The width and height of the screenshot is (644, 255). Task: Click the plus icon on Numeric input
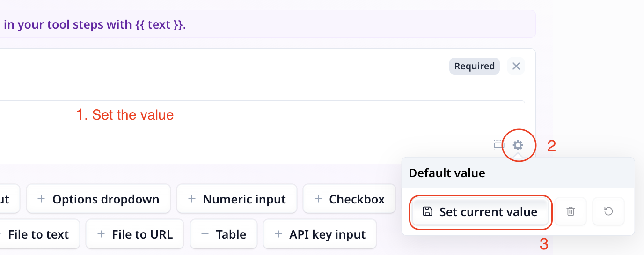pos(191,199)
